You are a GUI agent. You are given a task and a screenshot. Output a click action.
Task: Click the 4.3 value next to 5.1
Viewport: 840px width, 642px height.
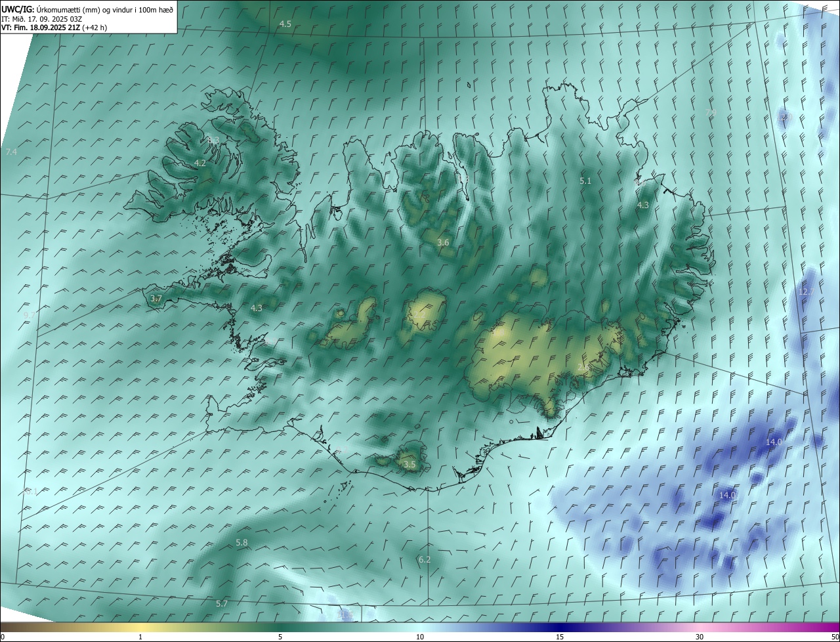tap(643, 205)
